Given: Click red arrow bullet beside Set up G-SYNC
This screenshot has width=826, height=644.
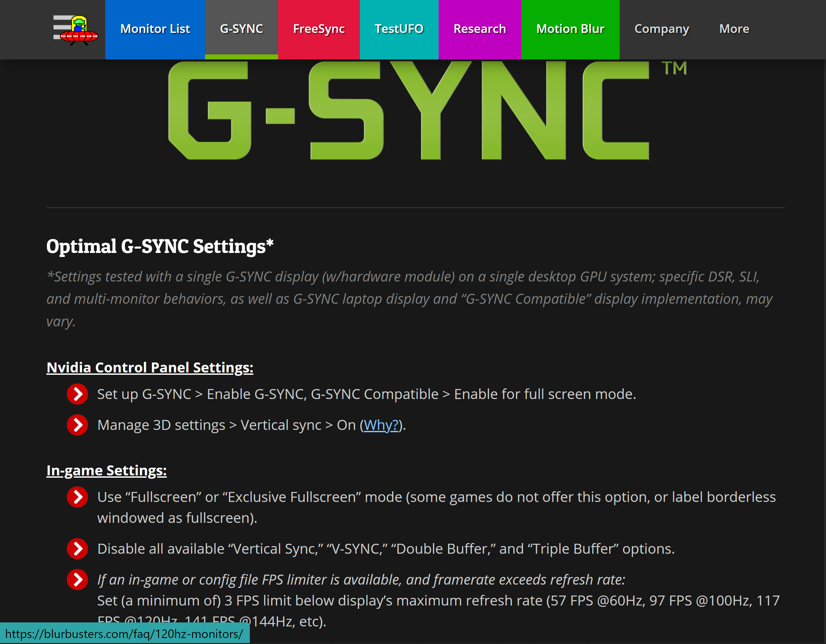Looking at the screenshot, I should tap(77, 394).
